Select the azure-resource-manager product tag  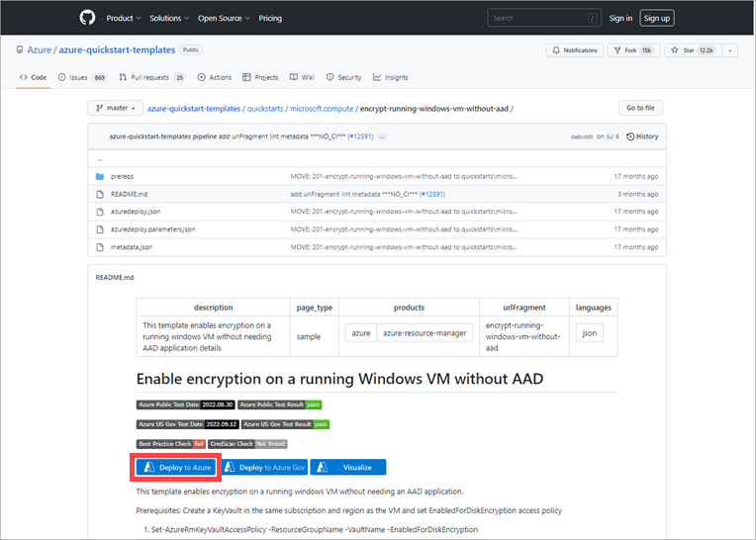click(425, 333)
